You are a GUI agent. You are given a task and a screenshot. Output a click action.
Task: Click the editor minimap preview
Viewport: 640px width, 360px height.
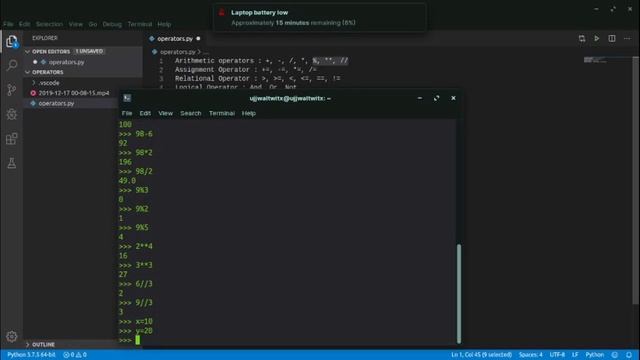[595, 60]
